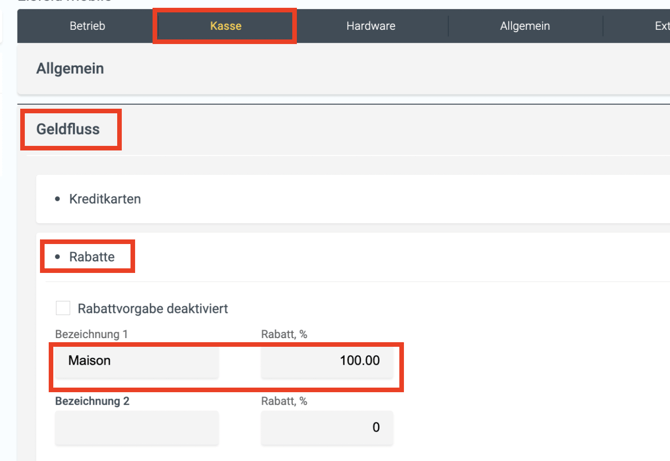This screenshot has width=670, height=461.
Task: Click the bullet icon beside Rabatte
Action: tap(58, 257)
